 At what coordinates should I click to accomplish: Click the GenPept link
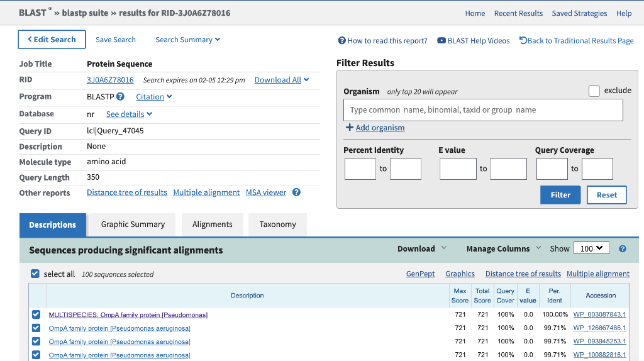(420, 274)
